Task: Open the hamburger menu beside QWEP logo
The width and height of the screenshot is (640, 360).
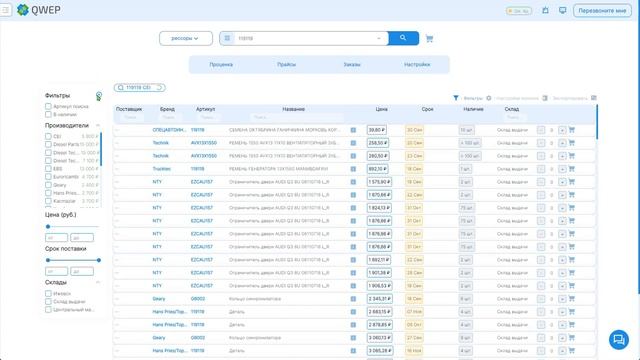Action: pyautogui.click(x=5, y=10)
